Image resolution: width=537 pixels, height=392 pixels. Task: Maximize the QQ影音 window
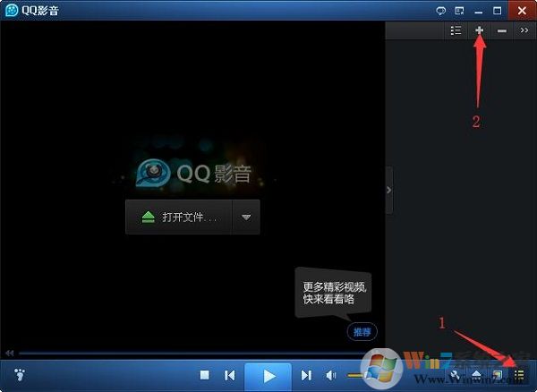[x=497, y=11]
